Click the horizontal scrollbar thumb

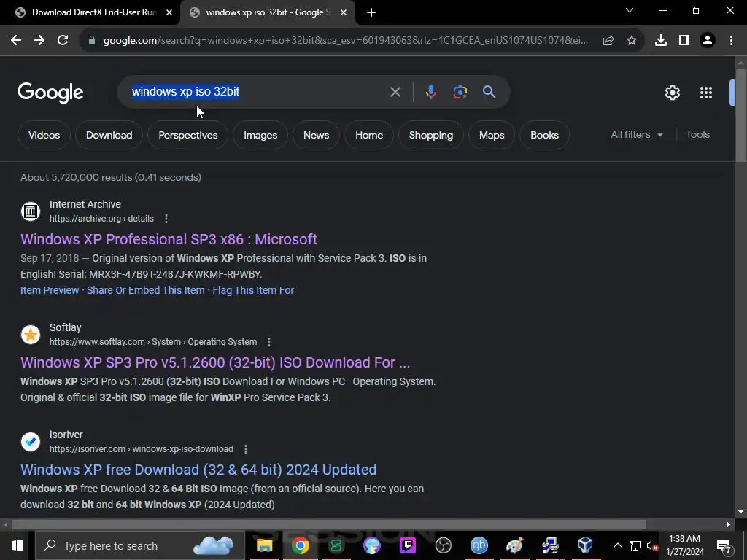tap(329, 525)
